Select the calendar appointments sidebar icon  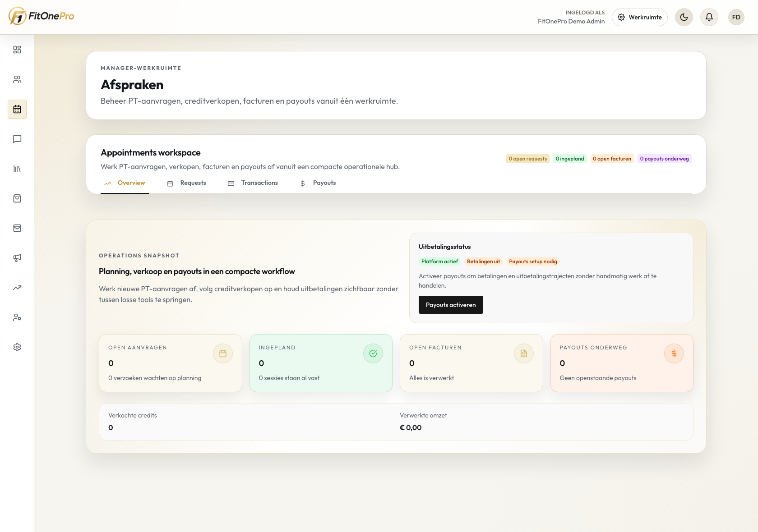(17, 109)
